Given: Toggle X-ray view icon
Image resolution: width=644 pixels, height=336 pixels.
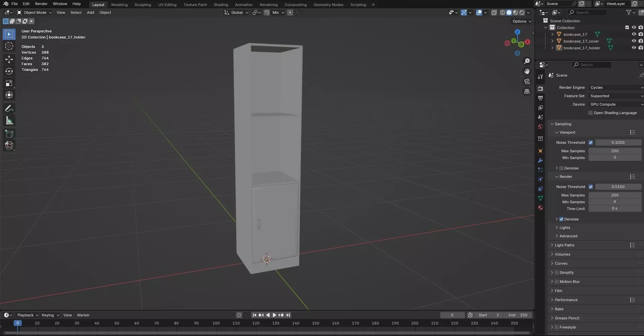Looking at the screenshot, I should click(494, 12).
